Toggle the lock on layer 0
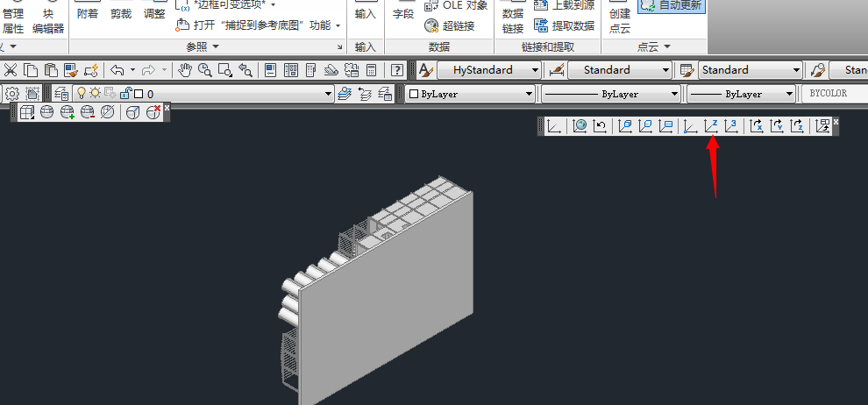Viewport: 868px width, 405px height. (x=125, y=94)
